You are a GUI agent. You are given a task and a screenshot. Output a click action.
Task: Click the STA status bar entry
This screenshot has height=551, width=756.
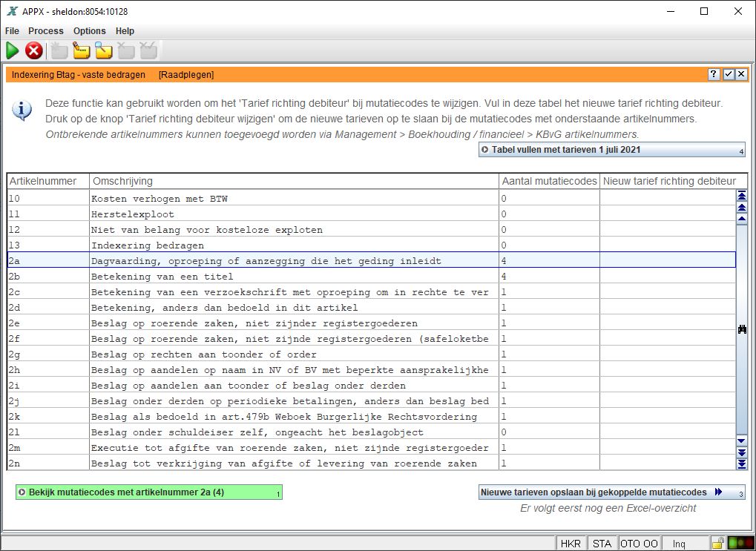pos(602,544)
